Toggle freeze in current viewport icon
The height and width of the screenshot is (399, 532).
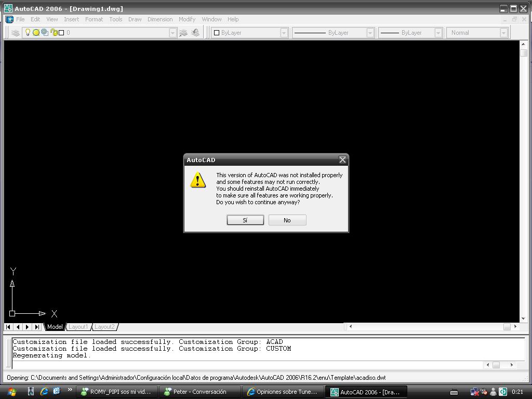[x=45, y=32]
